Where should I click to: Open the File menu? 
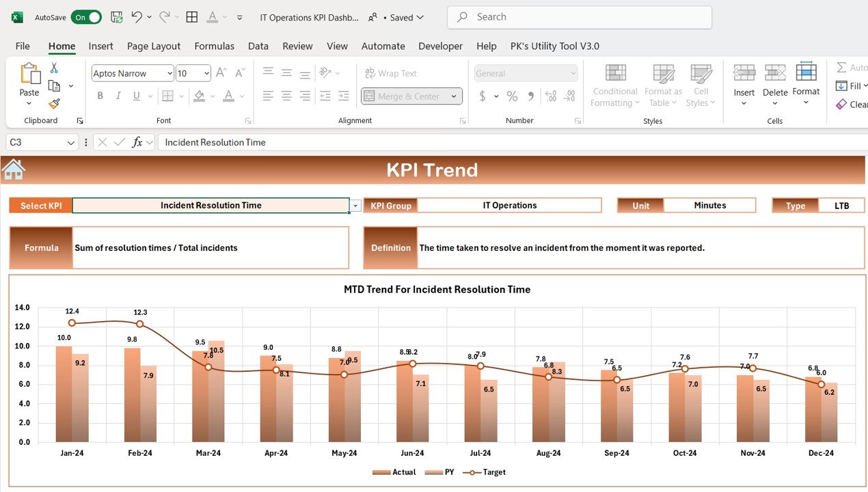point(23,46)
